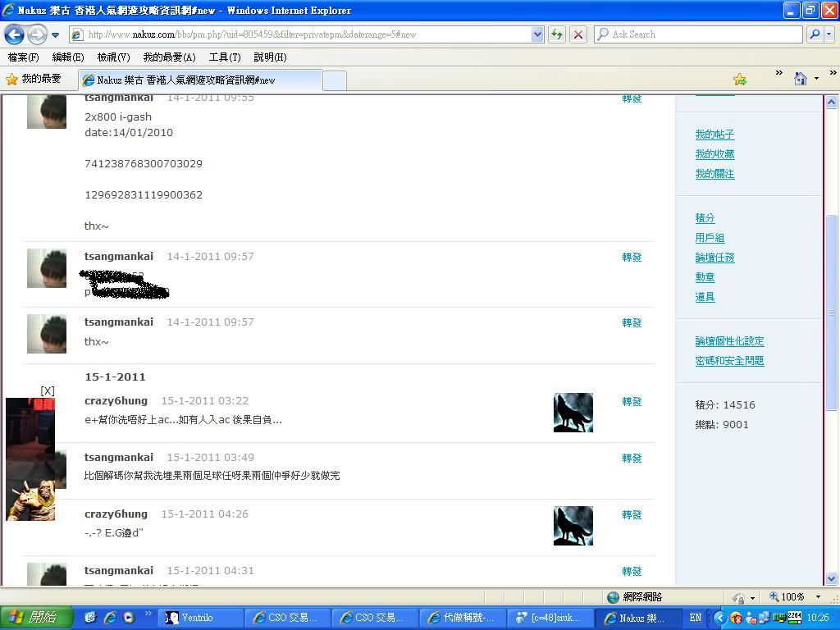Click the vertical scrollbar thumb
Viewport: 840px width, 630px height.
pos(831,313)
